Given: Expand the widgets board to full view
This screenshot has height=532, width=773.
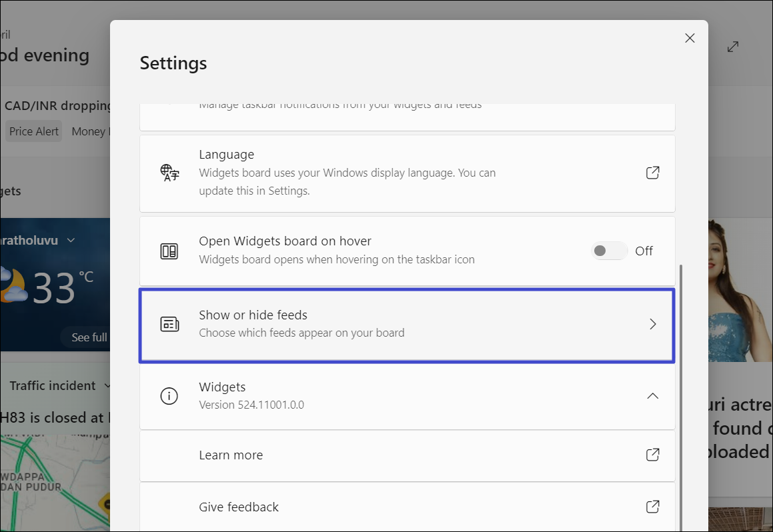Looking at the screenshot, I should pos(732,47).
